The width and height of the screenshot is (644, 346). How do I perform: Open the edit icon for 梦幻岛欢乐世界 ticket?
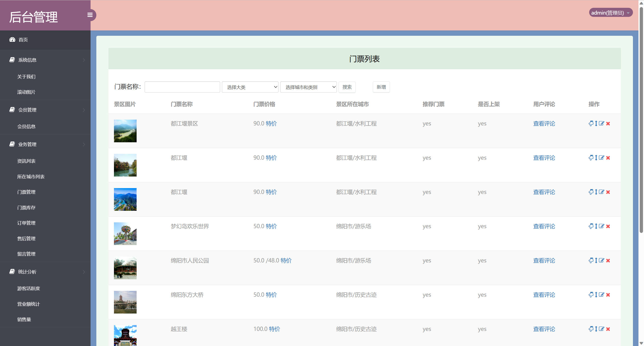[x=601, y=226]
